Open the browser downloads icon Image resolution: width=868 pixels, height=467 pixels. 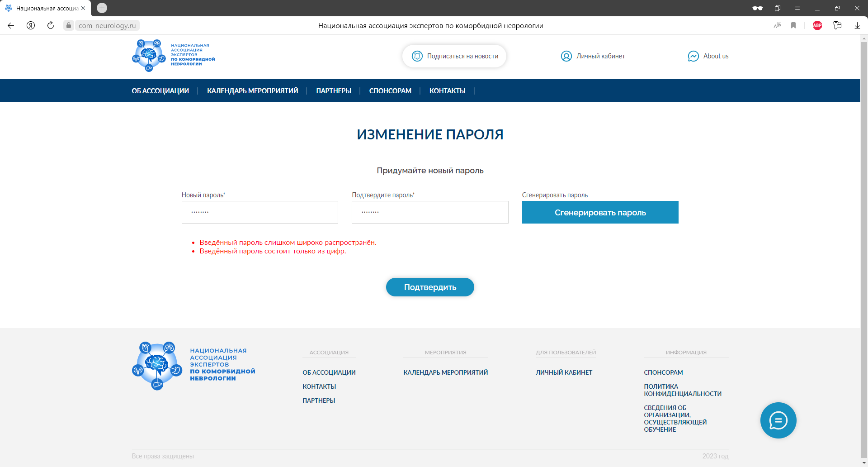(x=857, y=25)
